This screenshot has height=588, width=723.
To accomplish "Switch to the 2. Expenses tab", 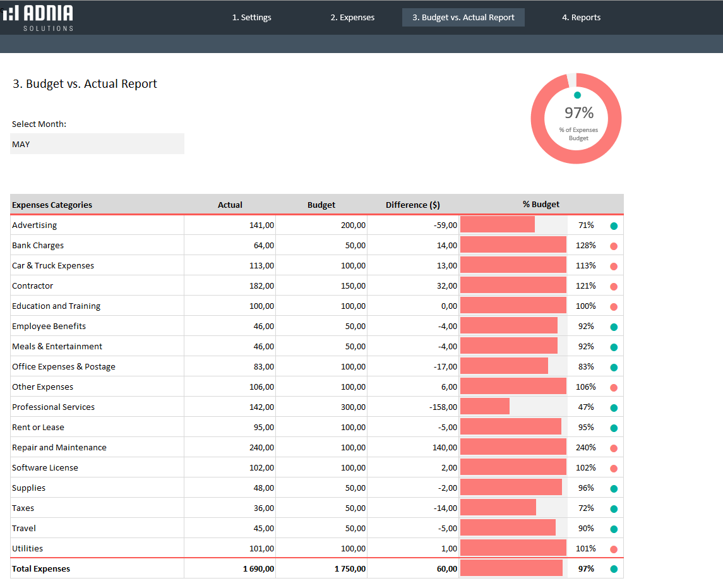I will coord(352,17).
